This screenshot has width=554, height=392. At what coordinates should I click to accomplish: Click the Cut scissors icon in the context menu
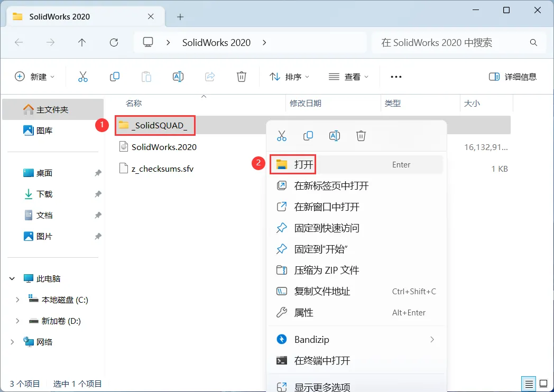(x=282, y=136)
